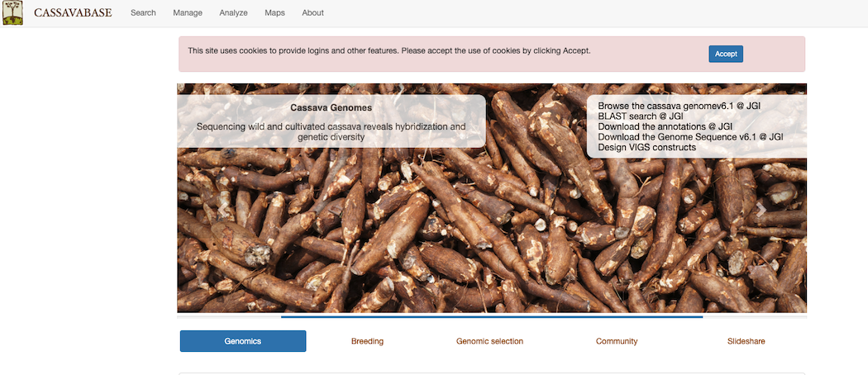Switch to the Breeding tab
Screen dimensions: 868x375
367,341
